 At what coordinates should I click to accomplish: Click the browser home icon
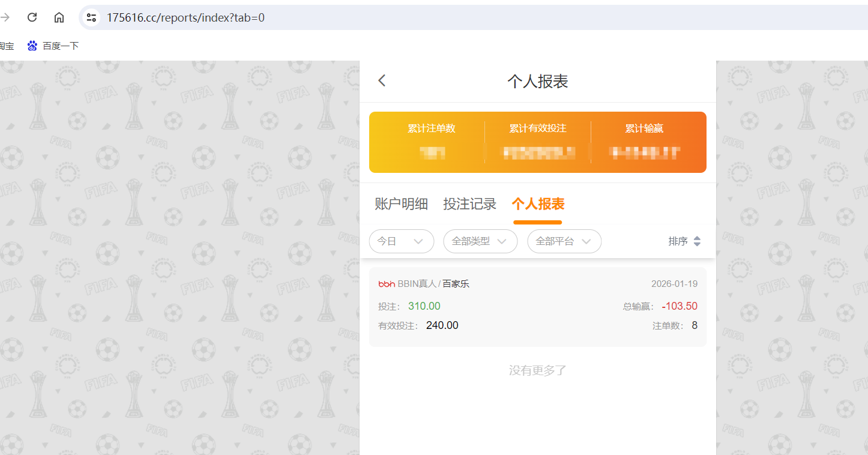tap(59, 17)
